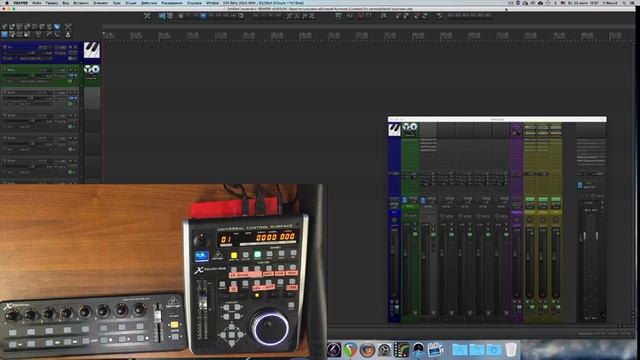Click the last icon in the left toolbar's bottom row
Image resolution: width=640 pixels, height=360 pixels.
tap(68, 35)
